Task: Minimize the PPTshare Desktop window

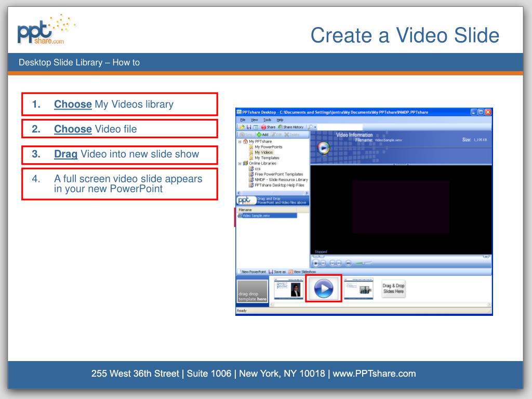Action: coord(474,112)
